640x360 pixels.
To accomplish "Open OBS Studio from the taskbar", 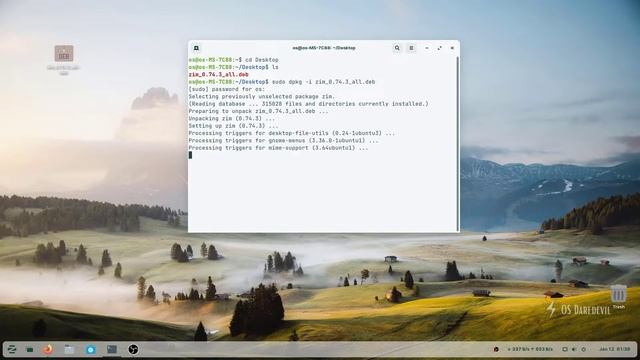I will [133, 349].
